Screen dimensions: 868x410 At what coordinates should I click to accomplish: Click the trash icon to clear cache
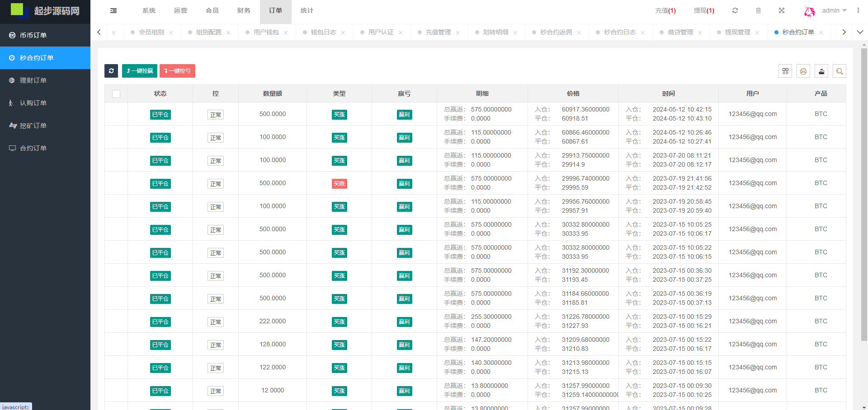point(758,11)
